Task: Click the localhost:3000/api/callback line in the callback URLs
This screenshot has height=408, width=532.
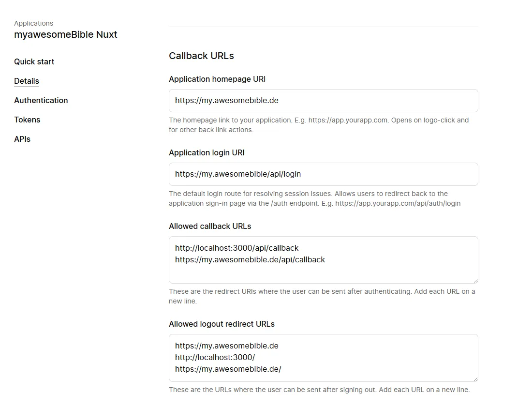Action: click(237, 248)
